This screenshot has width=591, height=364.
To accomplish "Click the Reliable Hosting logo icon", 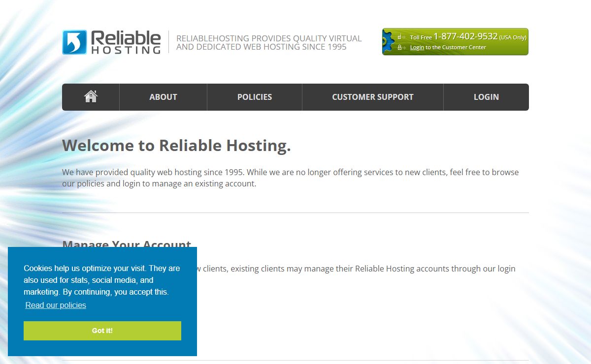I will [x=74, y=42].
